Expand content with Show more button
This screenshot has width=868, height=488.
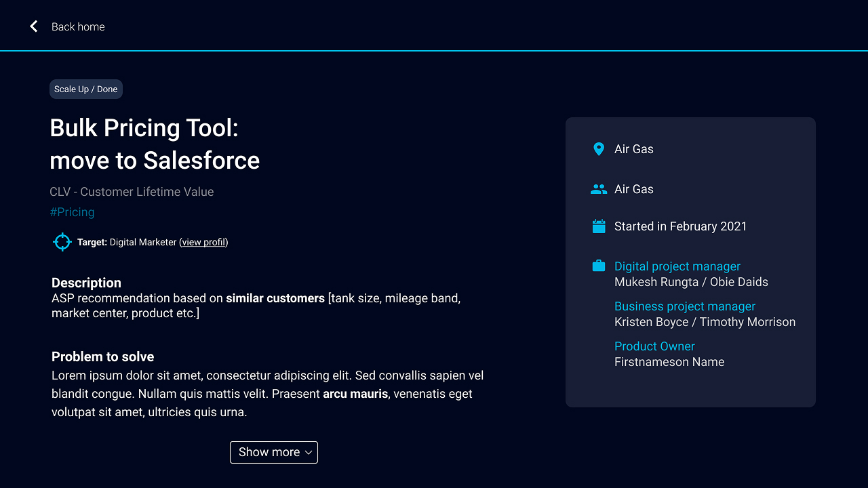274,452
